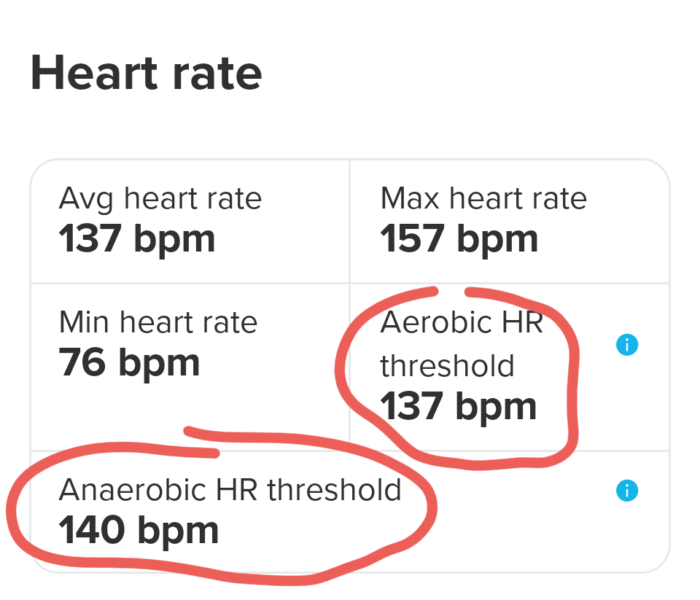Select the "Min heart rate" label
This screenshot has height=600, width=700.
click(158, 322)
